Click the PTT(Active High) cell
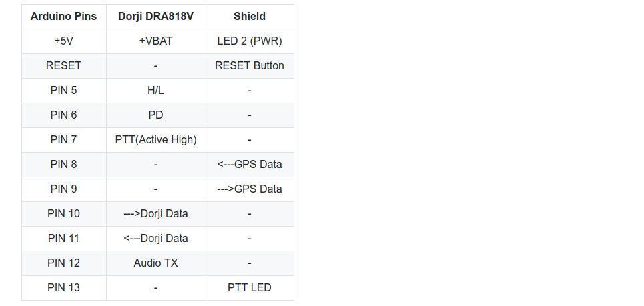 pyautogui.click(x=155, y=139)
